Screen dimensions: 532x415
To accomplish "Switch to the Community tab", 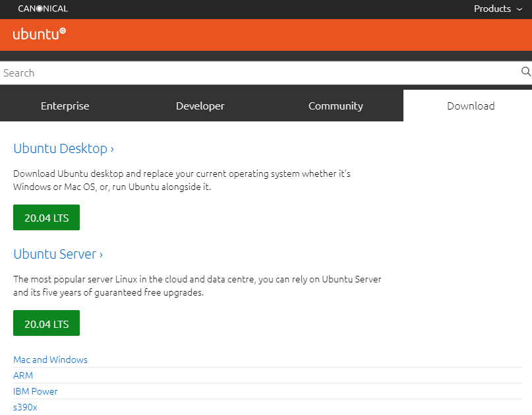I will 336,106.
